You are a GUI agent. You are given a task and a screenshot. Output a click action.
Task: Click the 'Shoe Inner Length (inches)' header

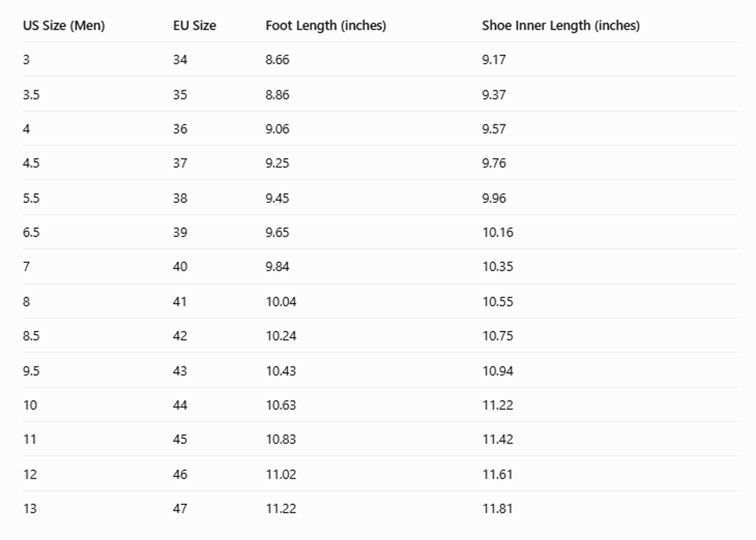[x=561, y=26]
